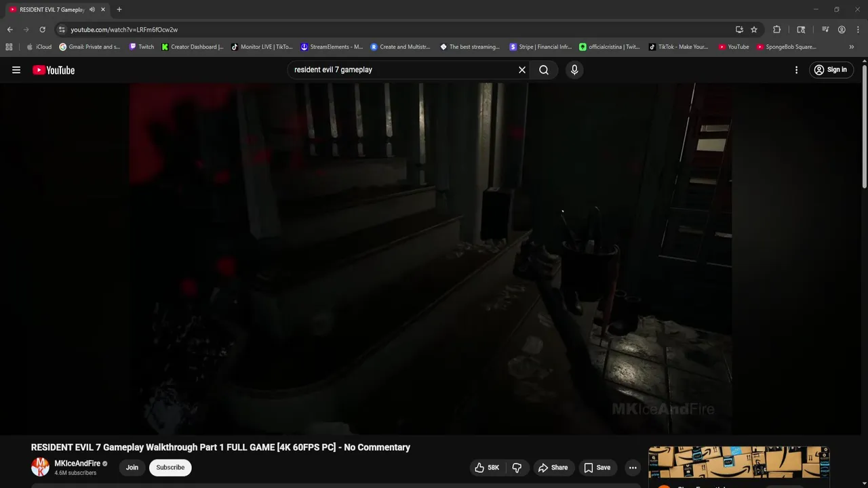The width and height of the screenshot is (868, 488).
Task: Click the address bar URL
Action: pos(124,30)
